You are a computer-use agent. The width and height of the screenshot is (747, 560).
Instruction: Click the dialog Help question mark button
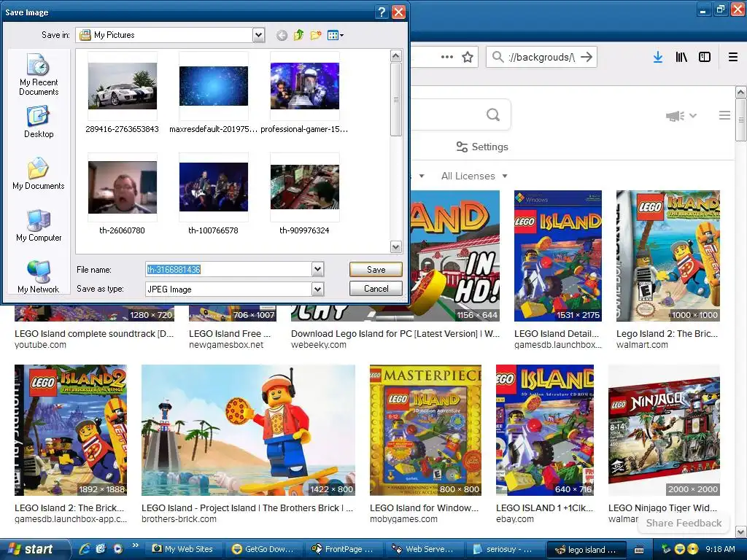pyautogui.click(x=382, y=12)
